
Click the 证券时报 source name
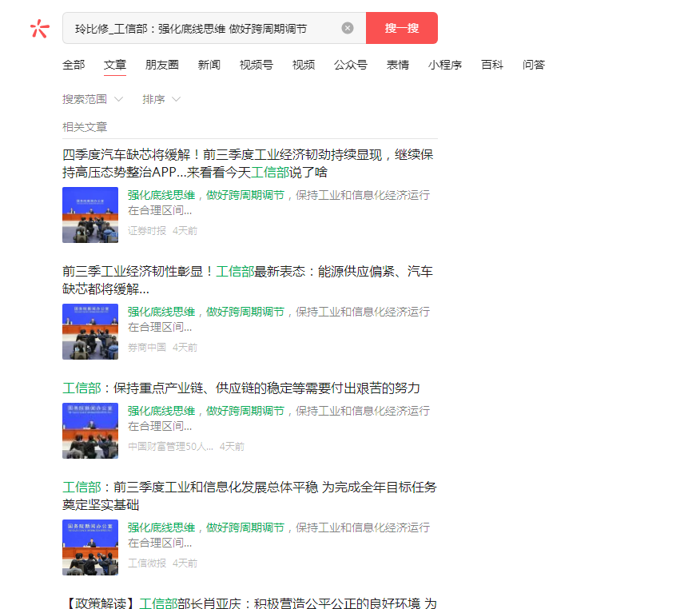[x=147, y=231]
